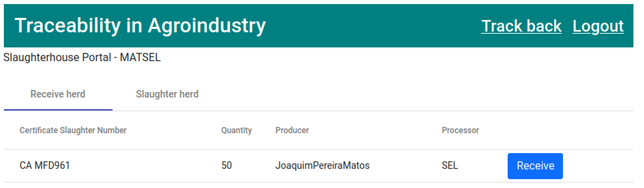Viewport: 644px width, 188px height.
Task: Click teal banner space between title and Track back
Action: pos(373,26)
